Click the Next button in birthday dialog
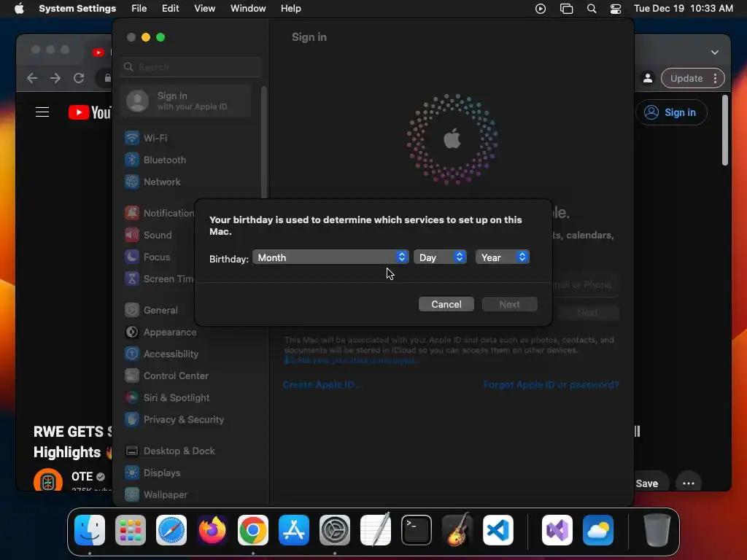The width and height of the screenshot is (747, 560). pyautogui.click(x=509, y=304)
